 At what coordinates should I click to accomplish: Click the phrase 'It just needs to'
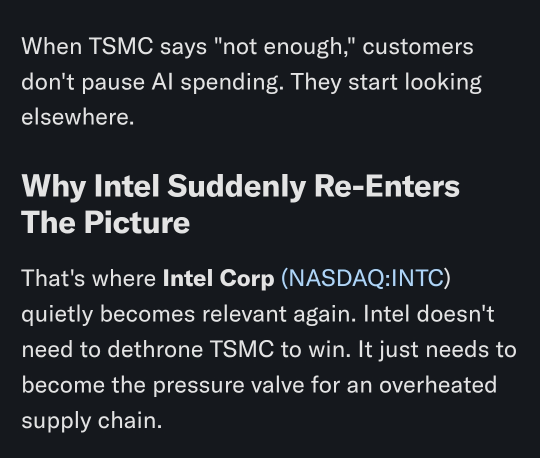coord(437,349)
